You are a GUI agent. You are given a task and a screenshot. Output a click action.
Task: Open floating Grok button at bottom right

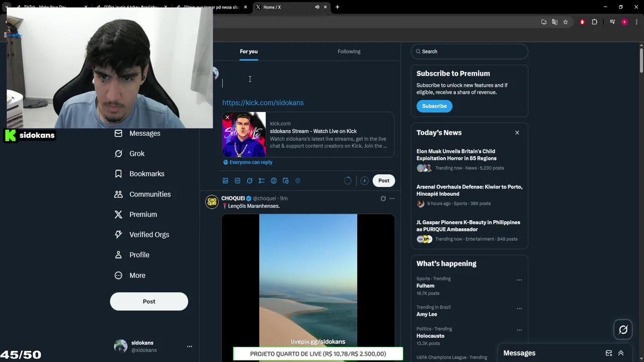pos(623,330)
